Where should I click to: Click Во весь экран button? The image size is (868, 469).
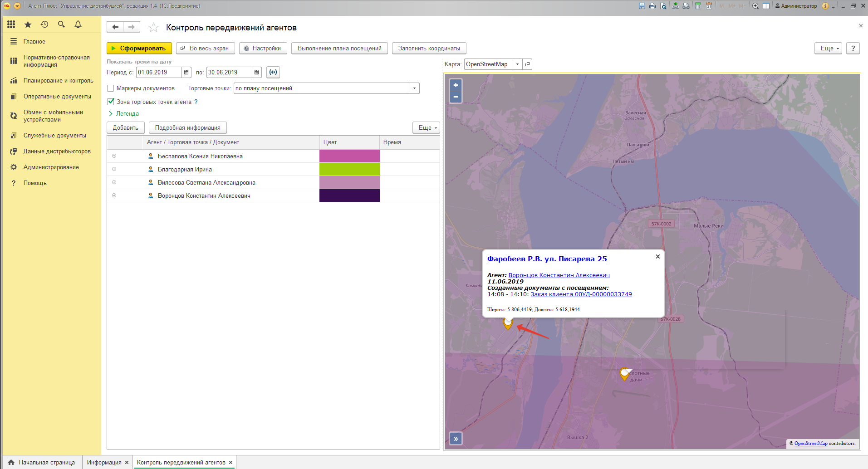click(x=206, y=48)
